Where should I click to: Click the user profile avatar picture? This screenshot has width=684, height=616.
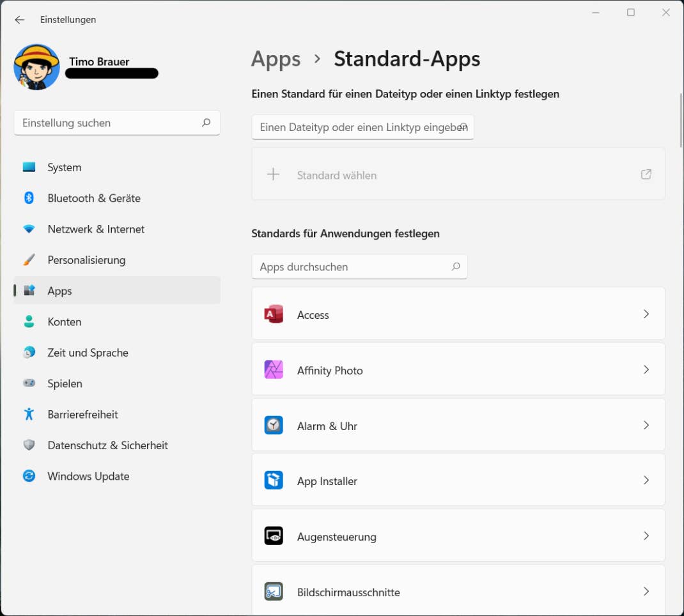[x=36, y=67]
